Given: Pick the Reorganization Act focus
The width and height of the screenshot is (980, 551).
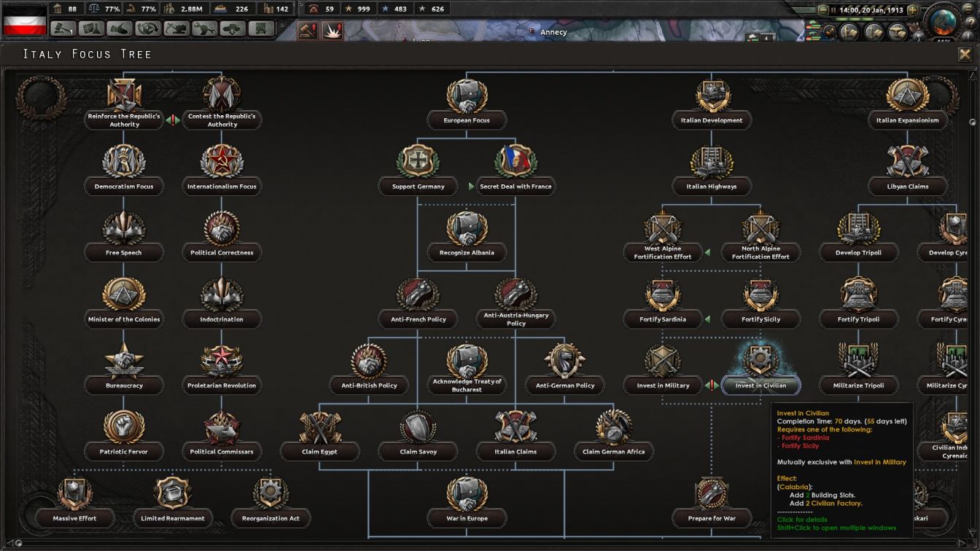Looking at the screenshot, I should click(271, 501).
